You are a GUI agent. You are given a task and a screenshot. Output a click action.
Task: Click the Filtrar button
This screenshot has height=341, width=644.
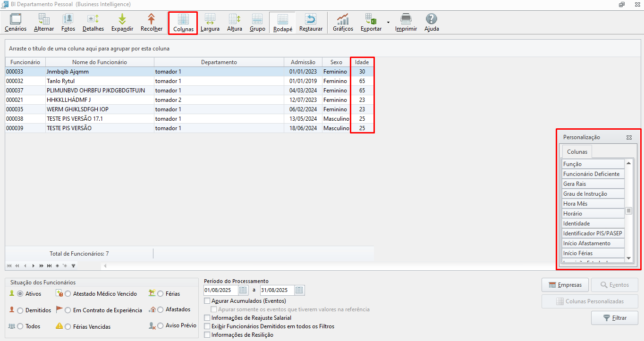[615, 318]
